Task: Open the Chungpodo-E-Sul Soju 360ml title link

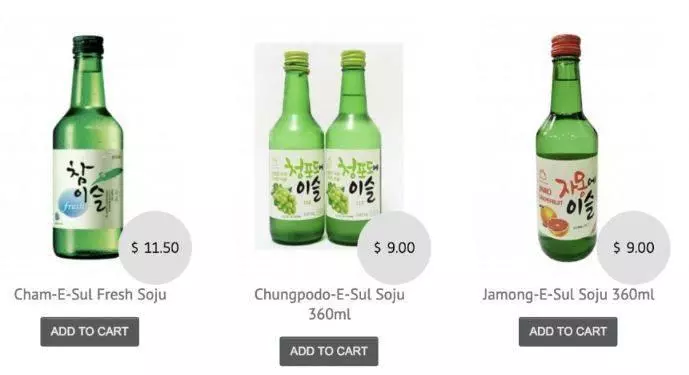Action: point(329,304)
